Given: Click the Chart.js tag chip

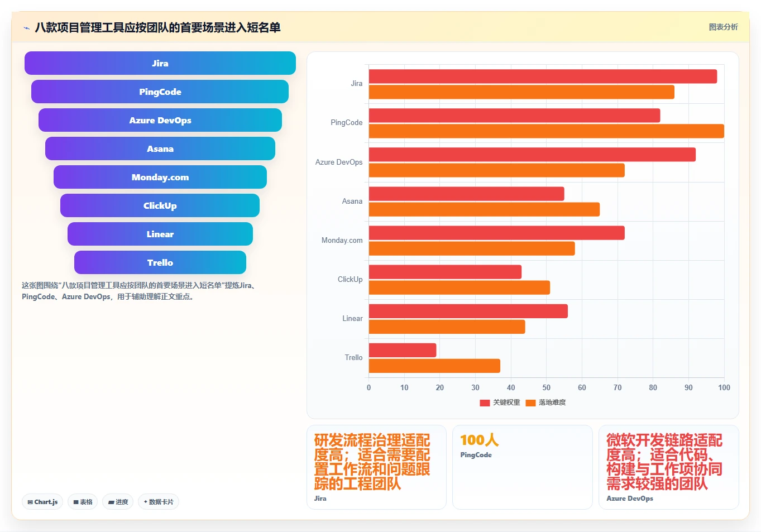Looking at the screenshot, I should (x=42, y=502).
